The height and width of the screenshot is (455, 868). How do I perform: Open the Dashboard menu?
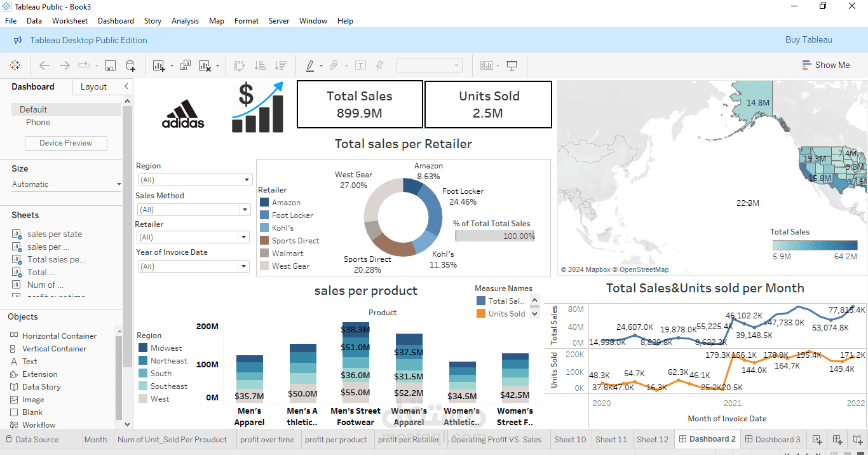click(x=116, y=21)
